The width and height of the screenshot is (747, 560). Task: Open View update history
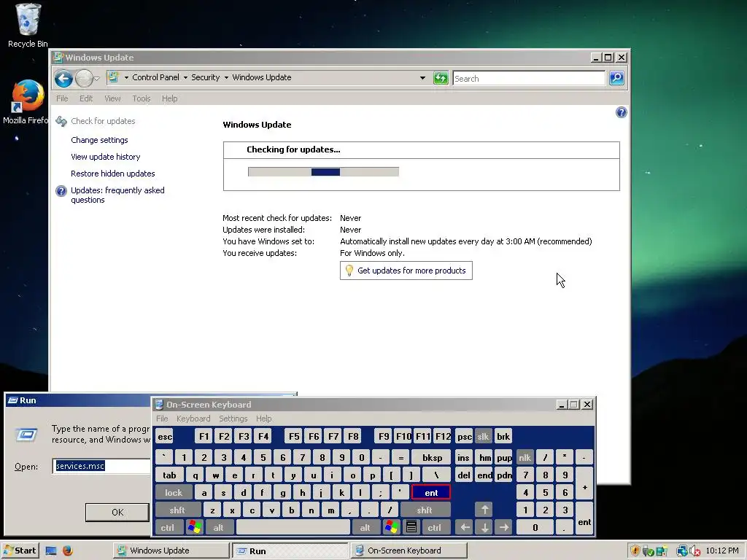[105, 157]
